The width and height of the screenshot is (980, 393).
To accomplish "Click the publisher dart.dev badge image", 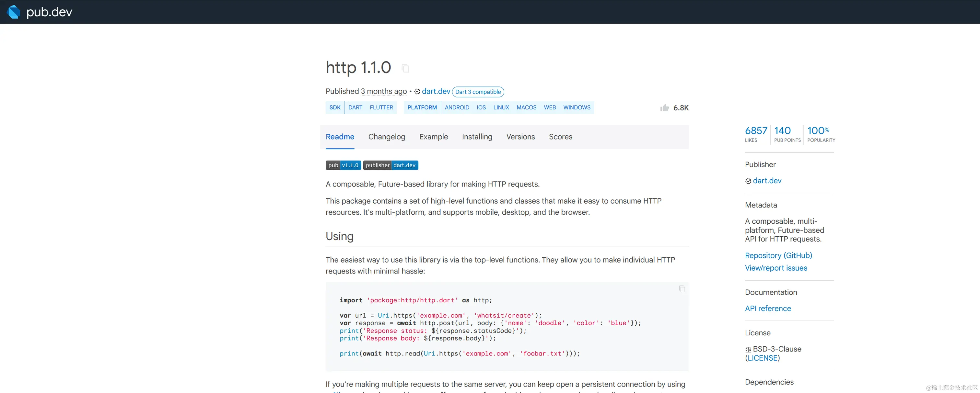I will [391, 165].
